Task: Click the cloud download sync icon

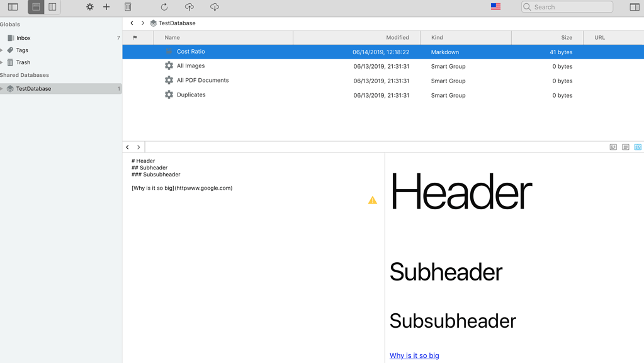Action: (x=215, y=7)
